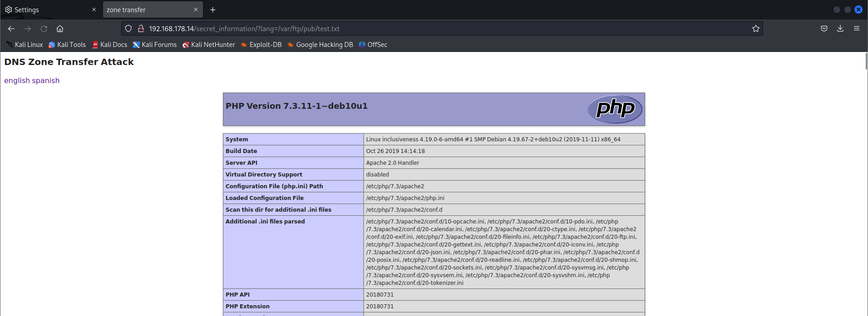868x316 pixels.
Task: Open the Kali Linux bookmark
Action: pyautogui.click(x=24, y=45)
